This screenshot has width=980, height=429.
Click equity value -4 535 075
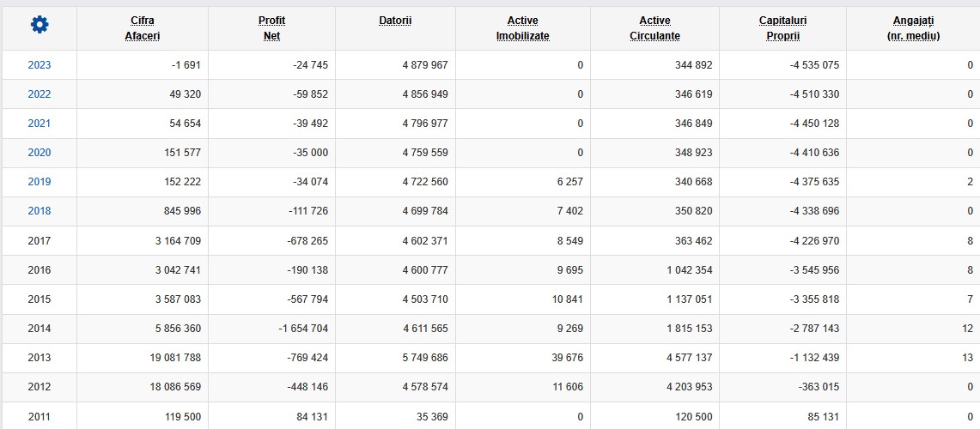(813, 65)
